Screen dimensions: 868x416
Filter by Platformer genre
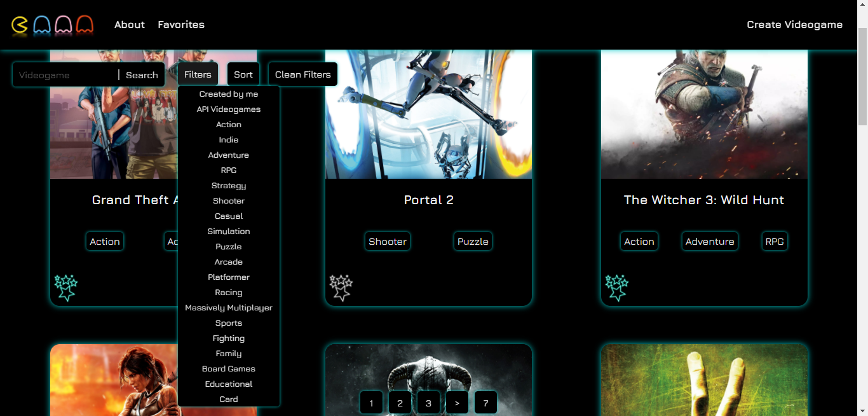(x=229, y=277)
